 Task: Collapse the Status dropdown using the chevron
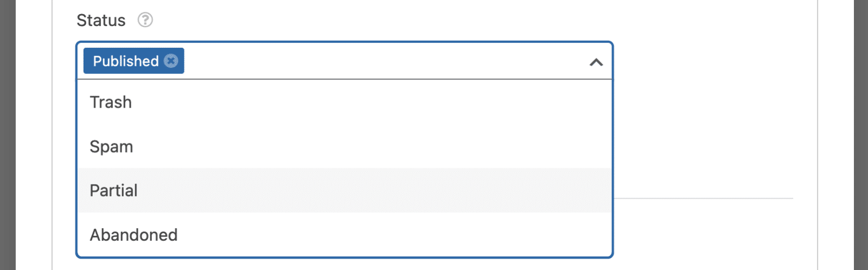click(x=596, y=62)
